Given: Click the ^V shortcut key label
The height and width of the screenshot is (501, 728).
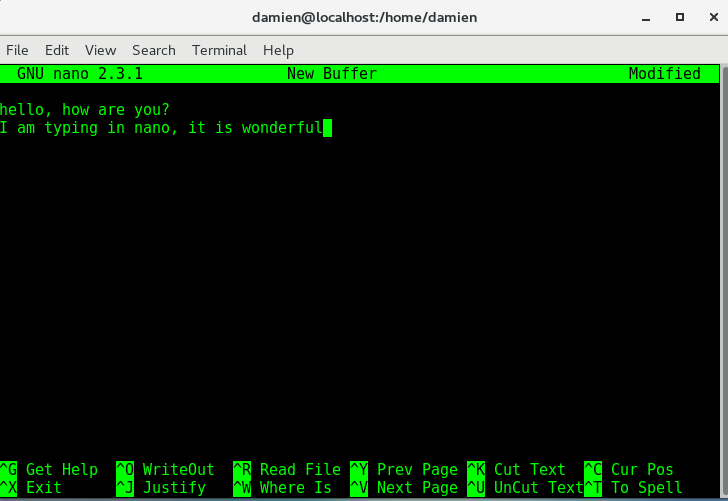Looking at the screenshot, I should point(359,488).
